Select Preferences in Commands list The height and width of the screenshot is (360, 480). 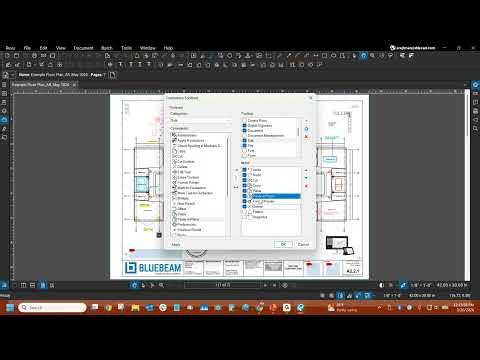pyautogui.click(x=184, y=224)
